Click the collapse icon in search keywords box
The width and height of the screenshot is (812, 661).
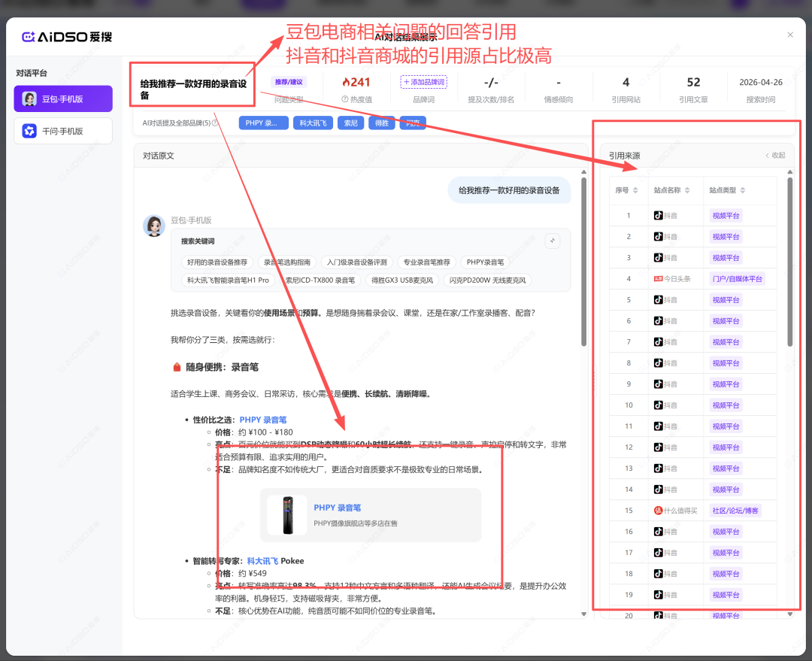tap(553, 241)
